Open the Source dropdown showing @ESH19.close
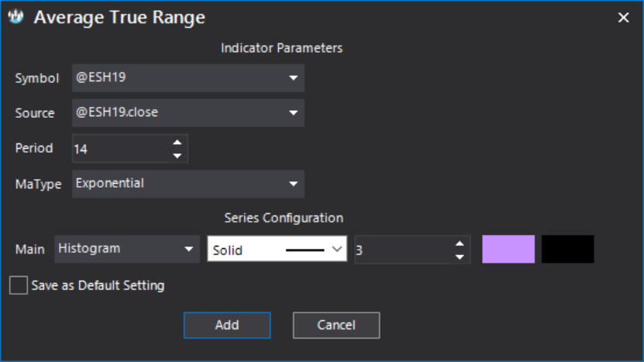The width and height of the screenshot is (644, 362). coord(188,112)
